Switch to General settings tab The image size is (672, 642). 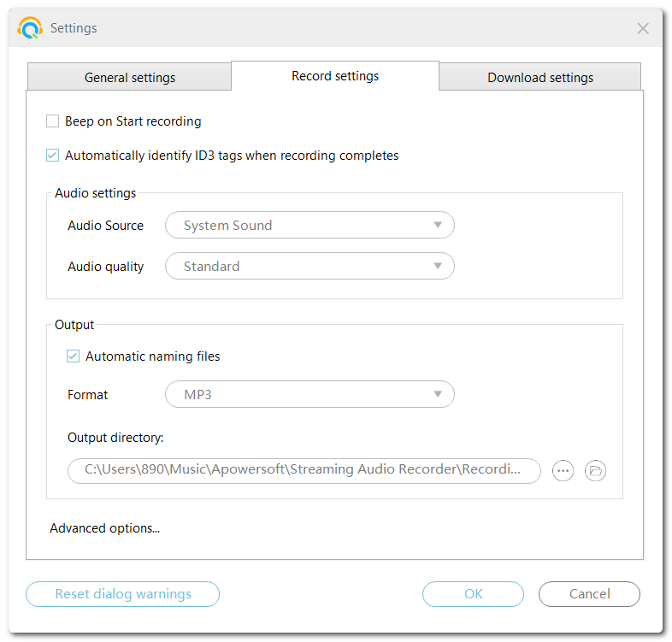(x=130, y=77)
